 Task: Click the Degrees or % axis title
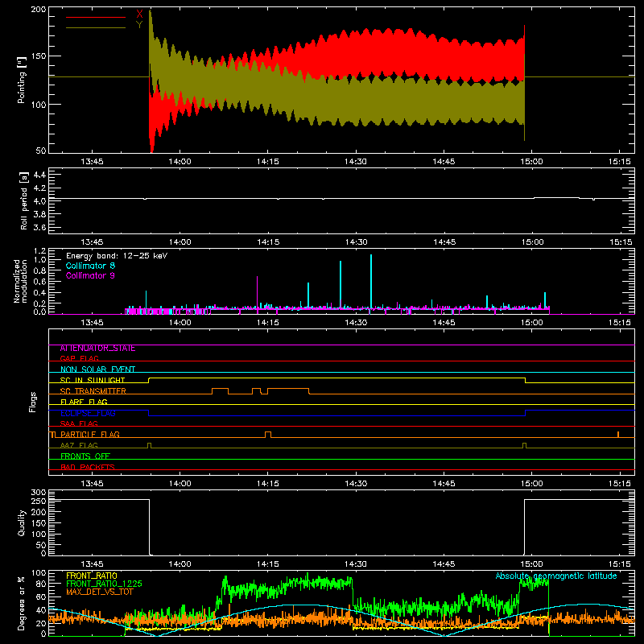[22, 603]
